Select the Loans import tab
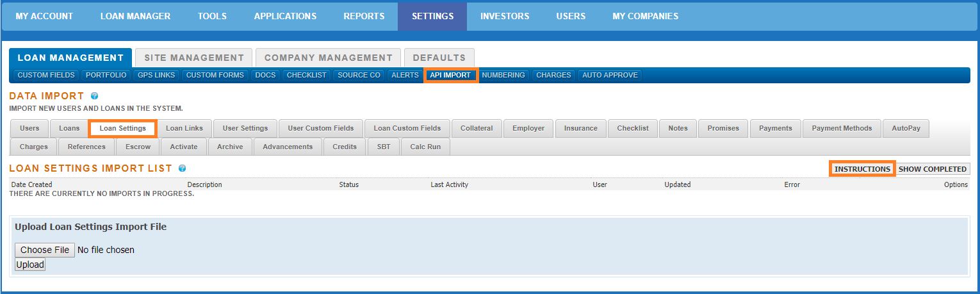 pyautogui.click(x=69, y=128)
